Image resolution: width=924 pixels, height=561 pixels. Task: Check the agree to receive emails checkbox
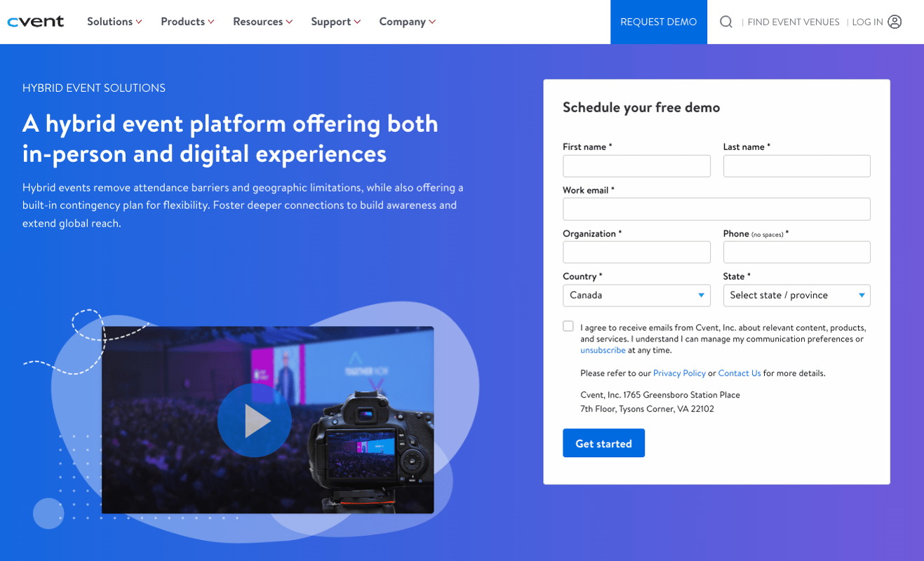568,326
